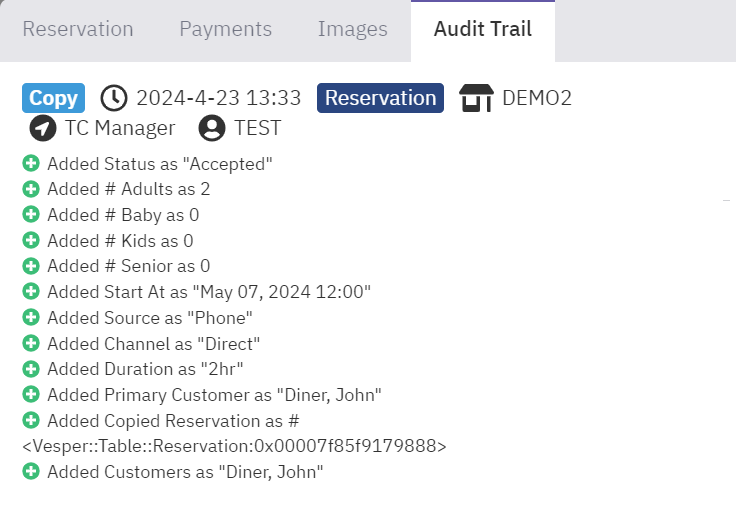This screenshot has height=513, width=736.
Task: Click the green plus beside Added # Adults
Action: 31,189
